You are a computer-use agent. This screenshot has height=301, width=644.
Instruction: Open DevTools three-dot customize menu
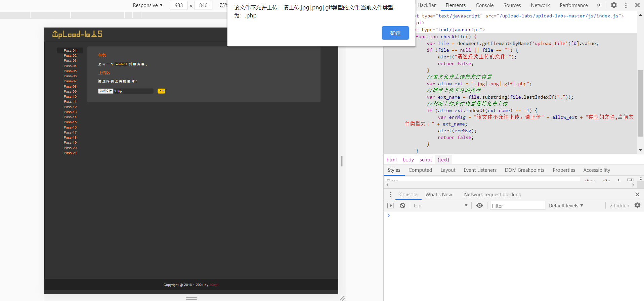click(x=626, y=5)
